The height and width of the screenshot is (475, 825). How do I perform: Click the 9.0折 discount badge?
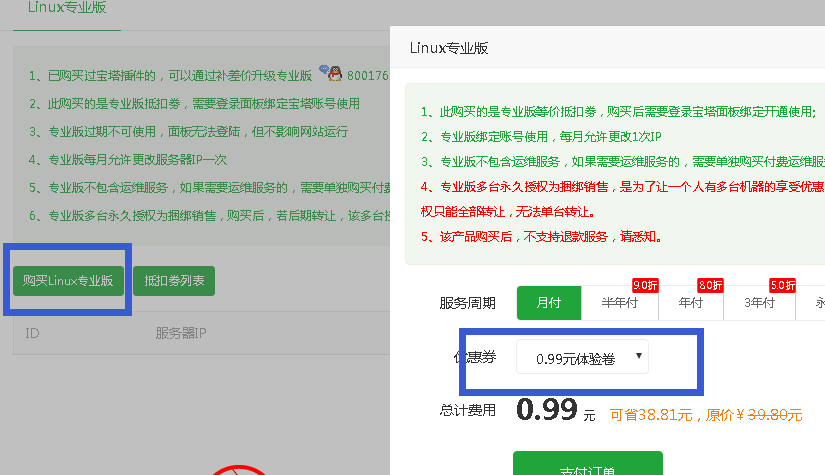point(645,286)
